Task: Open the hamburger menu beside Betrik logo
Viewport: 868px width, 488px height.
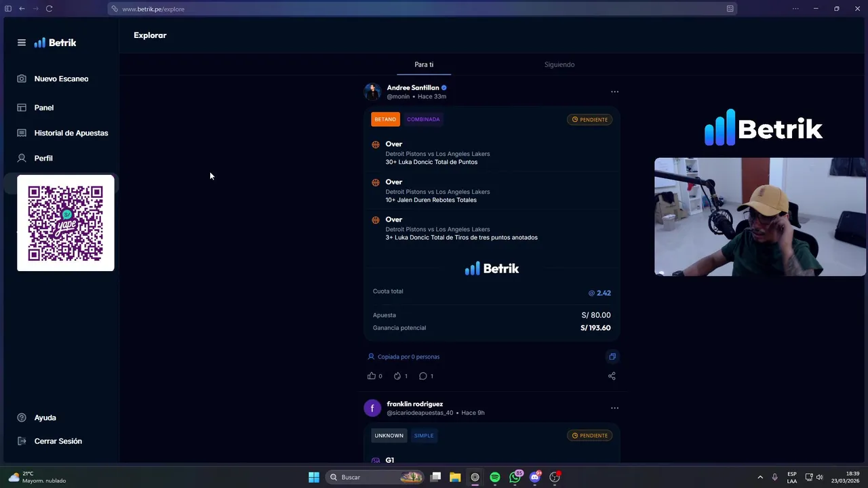Action: (x=22, y=43)
